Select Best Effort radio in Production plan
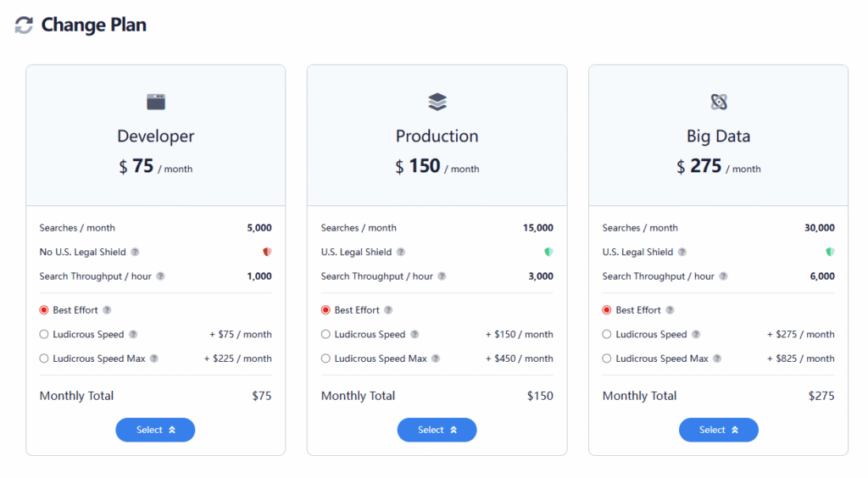This screenshot has height=478, width=868. pos(325,310)
